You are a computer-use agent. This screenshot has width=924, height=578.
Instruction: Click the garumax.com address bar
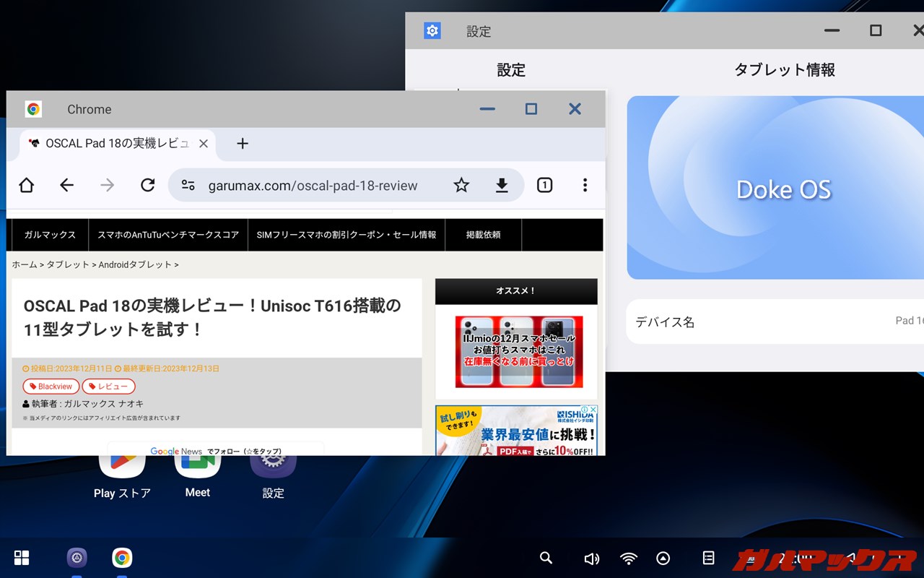pyautogui.click(x=313, y=186)
